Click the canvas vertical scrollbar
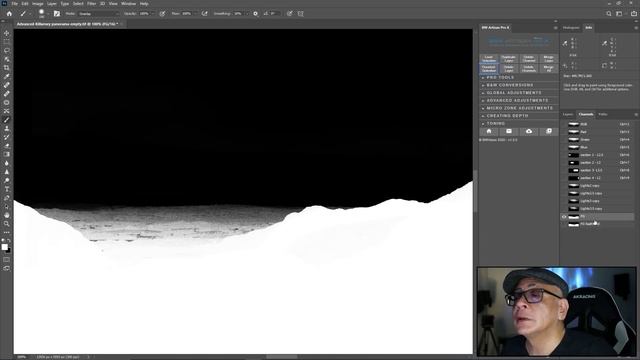The width and height of the screenshot is (640, 360). click(475, 191)
